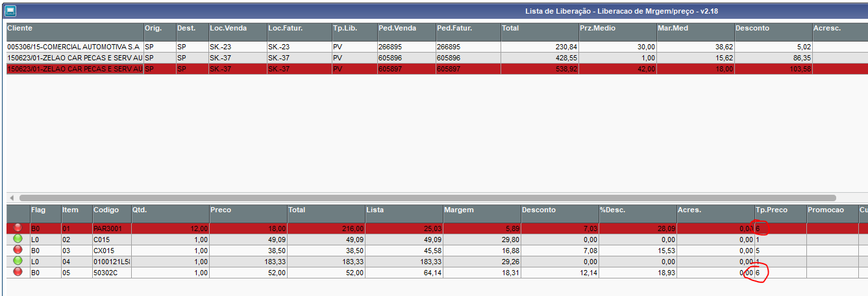Sort items by Acres. column header
The height and width of the screenshot is (296, 868).
pyautogui.click(x=715, y=214)
